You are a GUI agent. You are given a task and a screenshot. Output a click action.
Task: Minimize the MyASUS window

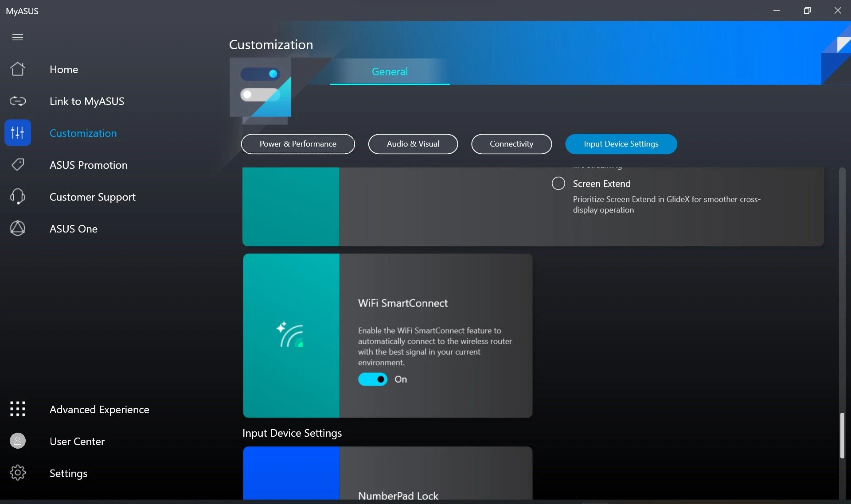tap(777, 11)
